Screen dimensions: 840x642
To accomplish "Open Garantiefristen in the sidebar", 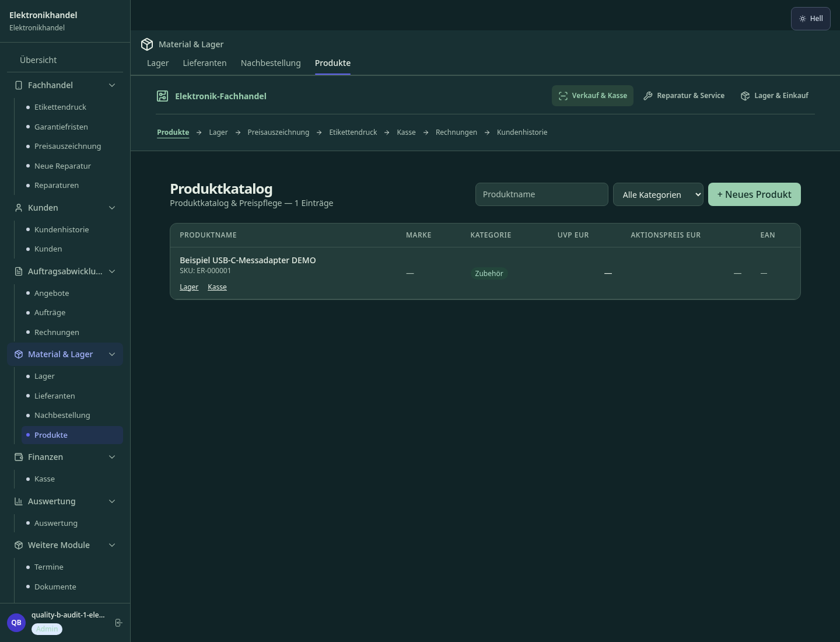I will pos(72,127).
